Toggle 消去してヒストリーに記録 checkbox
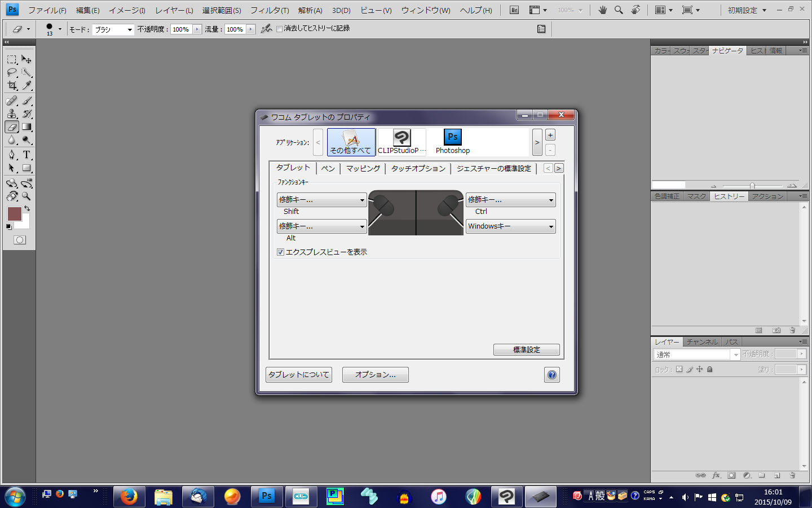The height and width of the screenshot is (508, 812). tap(279, 29)
